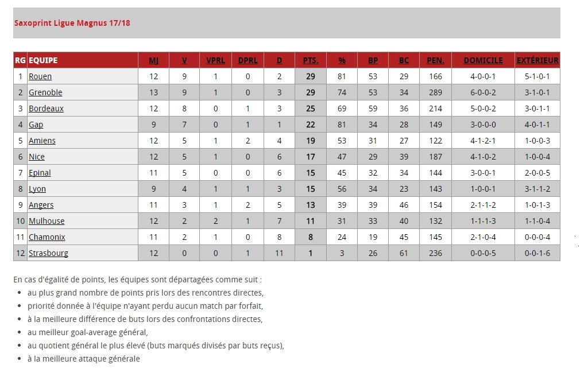The width and height of the screenshot is (588, 392).
Task: Select the Angers team link
Action: point(41,205)
